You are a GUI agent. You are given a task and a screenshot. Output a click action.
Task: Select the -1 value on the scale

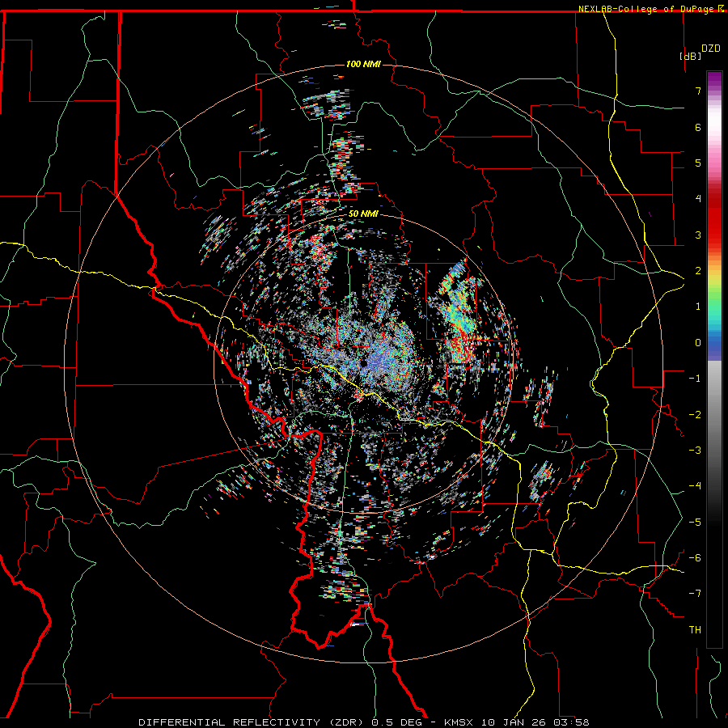695,378
